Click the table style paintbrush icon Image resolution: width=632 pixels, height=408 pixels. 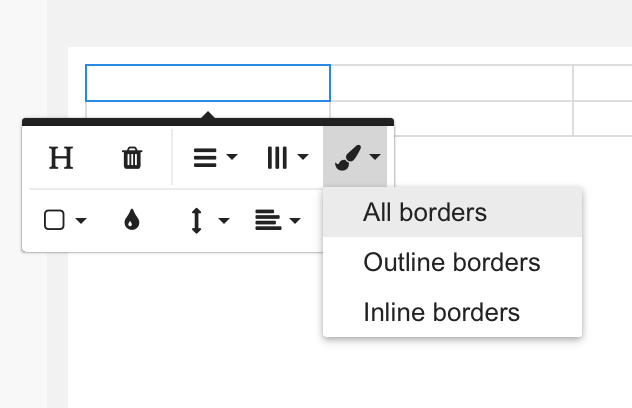coord(346,158)
